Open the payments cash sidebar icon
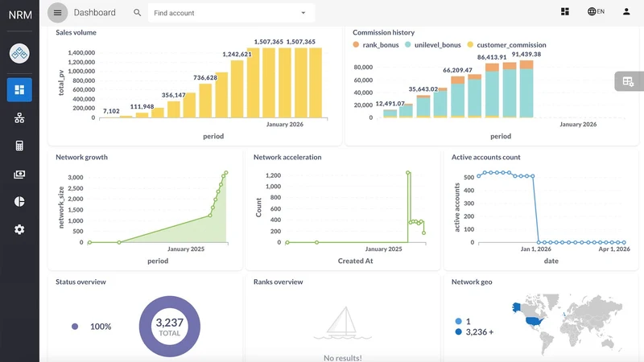Image resolution: width=644 pixels, height=362 pixels. pos(19,174)
